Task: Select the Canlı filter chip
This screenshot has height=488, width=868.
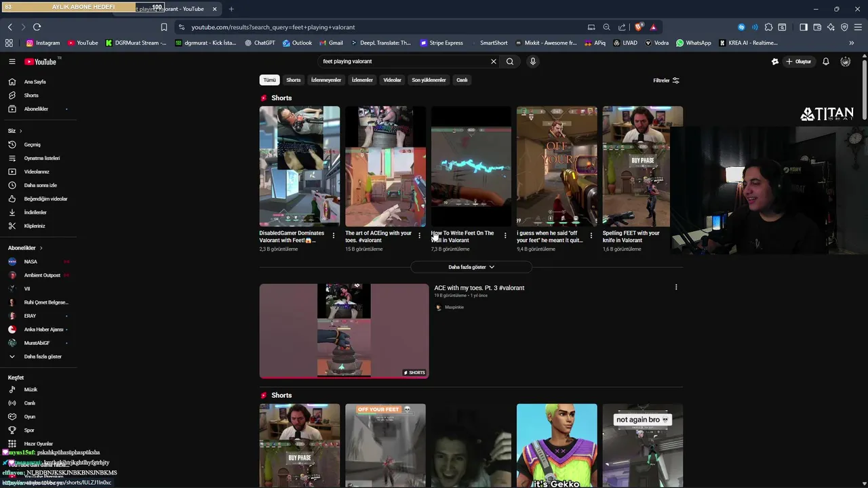Action: pyautogui.click(x=462, y=80)
